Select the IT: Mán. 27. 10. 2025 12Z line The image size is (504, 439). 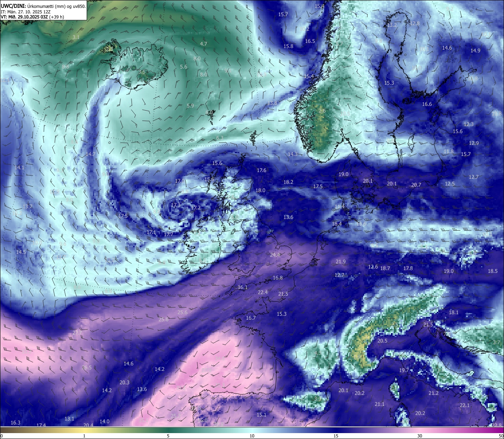point(26,12)
